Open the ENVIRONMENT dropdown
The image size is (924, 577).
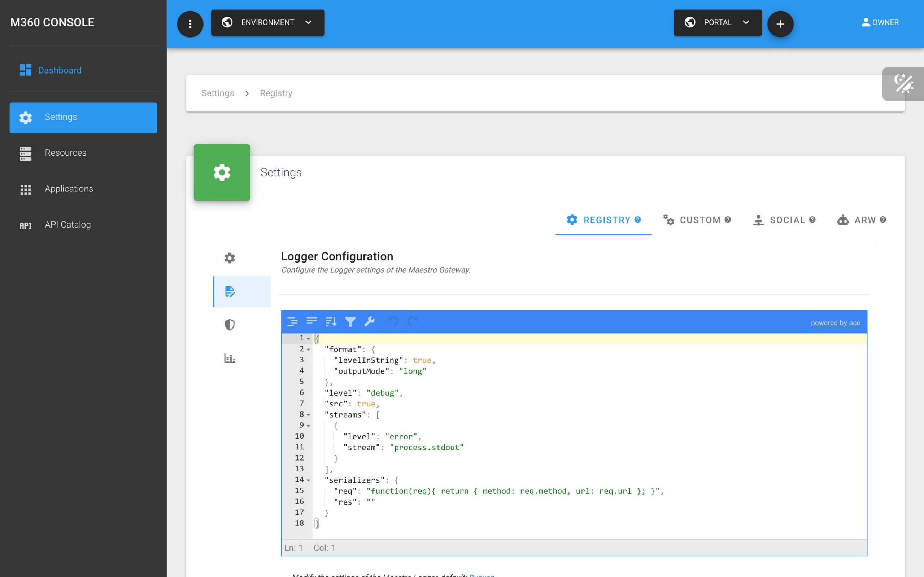coord(268,23)
